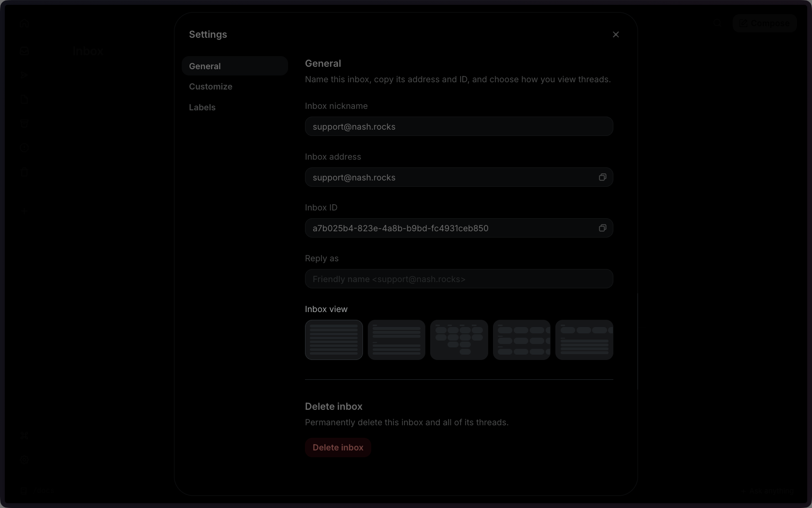Open the General settings tab
Viewport: 812px width, 508px height.
click(x=235, y=66)
